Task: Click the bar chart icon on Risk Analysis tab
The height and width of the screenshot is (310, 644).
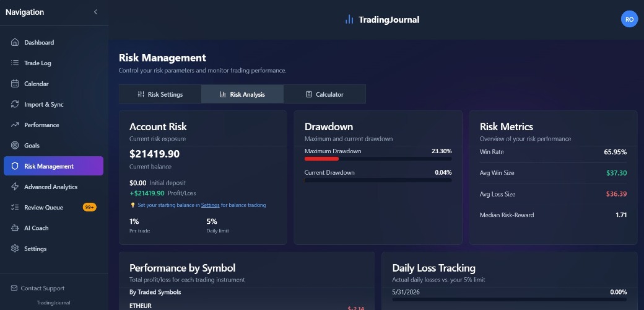Action: point(223,94)
